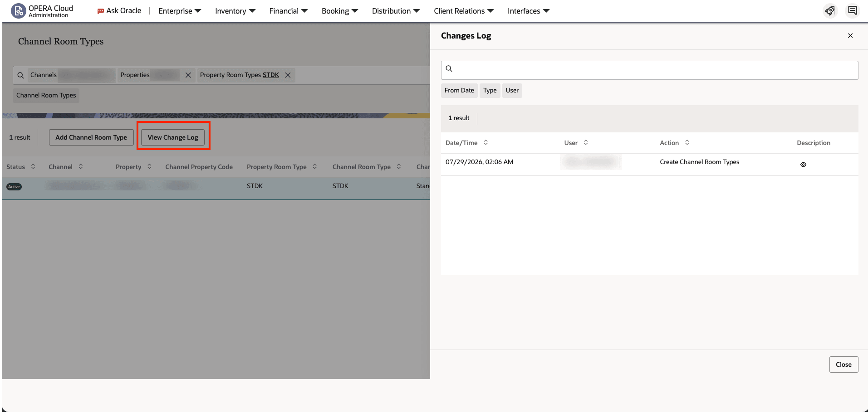Remove the Property Room Types STDK filter

point(288,75)
